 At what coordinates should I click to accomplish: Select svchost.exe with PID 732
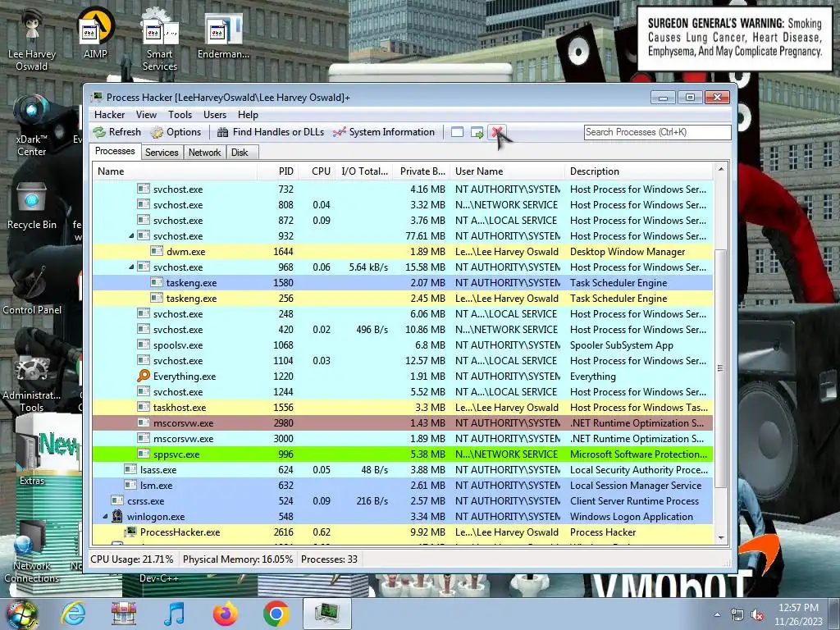[x=403, y=189]
